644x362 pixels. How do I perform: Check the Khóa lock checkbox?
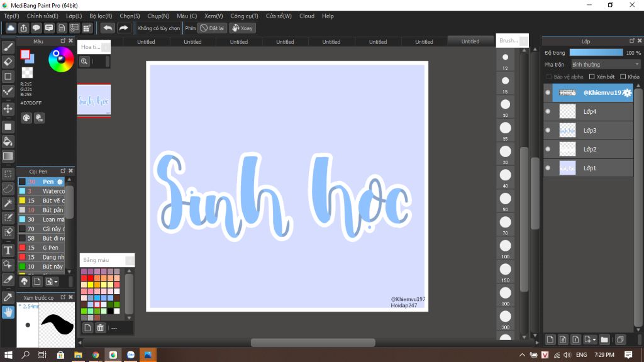coord(623,77)
